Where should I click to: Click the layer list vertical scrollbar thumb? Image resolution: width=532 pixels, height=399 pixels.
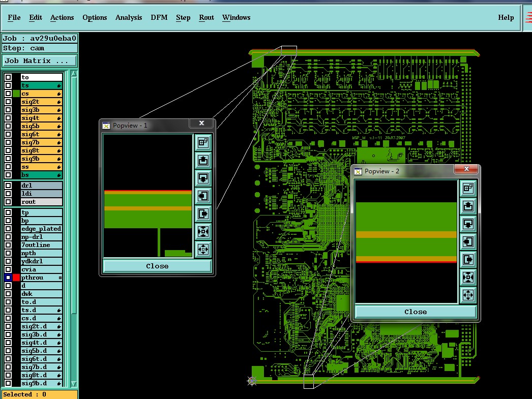click(x=74, y=195)
